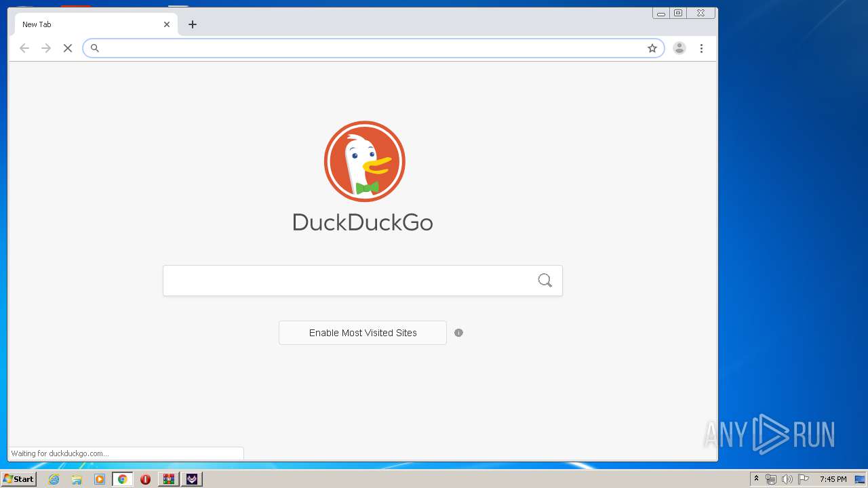Open the Windows Start menu
The height and width of the screenshot is (488, 868).
tap(19, 479)
